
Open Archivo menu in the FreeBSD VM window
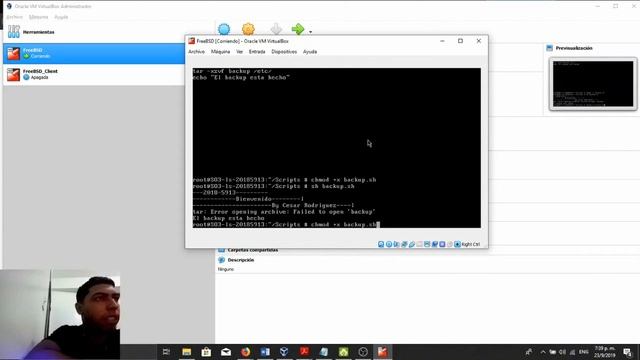[x=196, y=52]
